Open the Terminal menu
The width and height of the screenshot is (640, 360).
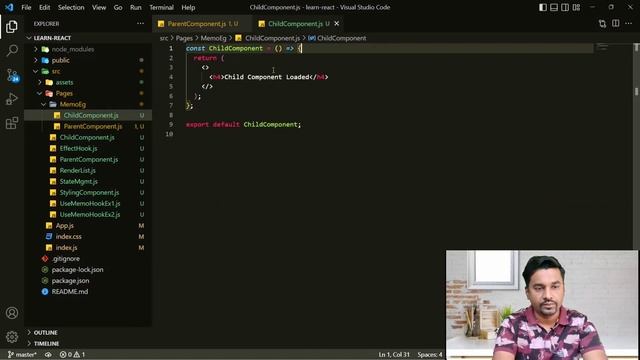pyautogui.click(x=161, y=7)
